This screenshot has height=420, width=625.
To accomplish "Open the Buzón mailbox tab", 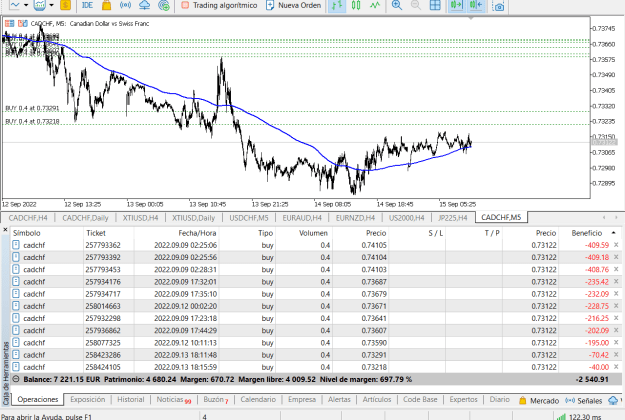I will click(x=216, y=400).
